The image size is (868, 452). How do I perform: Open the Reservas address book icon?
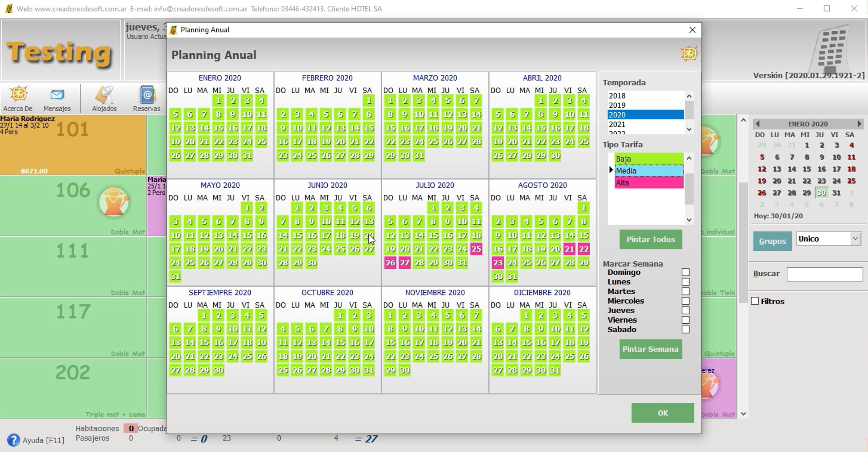147,95
